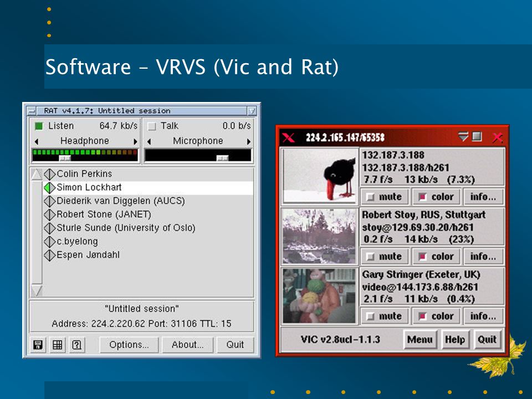
Task: Mute the 132.187.3.188 video stream
Action: coord(385,197)
